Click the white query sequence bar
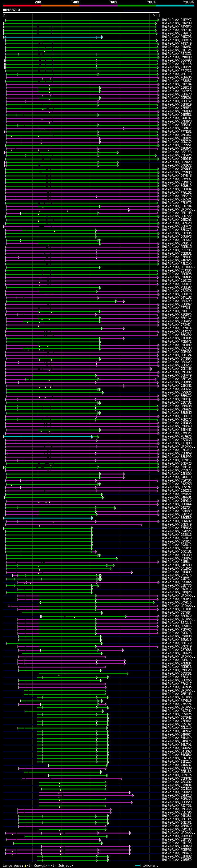 coord(81,13)
